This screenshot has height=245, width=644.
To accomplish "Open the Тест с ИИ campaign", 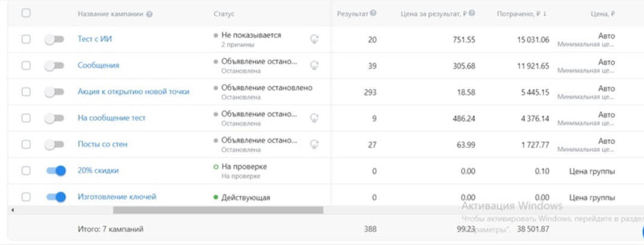I will pyautogui.click(x=95, y=39).
